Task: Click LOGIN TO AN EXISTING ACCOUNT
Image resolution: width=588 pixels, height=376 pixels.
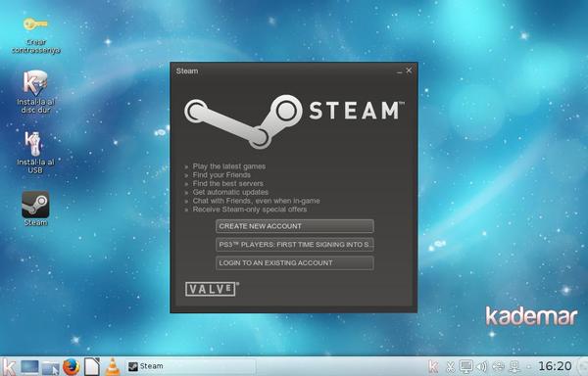Action: tap(295, 262)
